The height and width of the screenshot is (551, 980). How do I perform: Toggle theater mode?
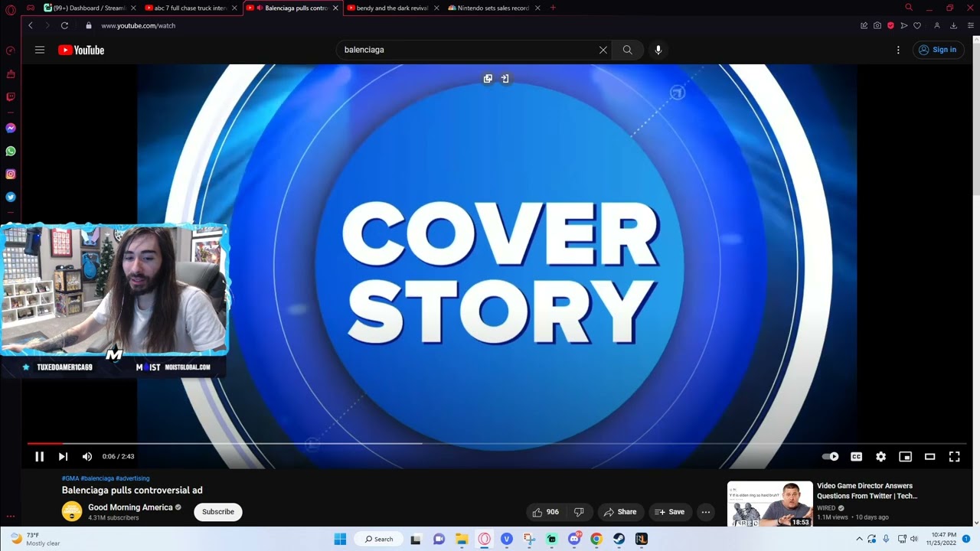click(929, 457)
